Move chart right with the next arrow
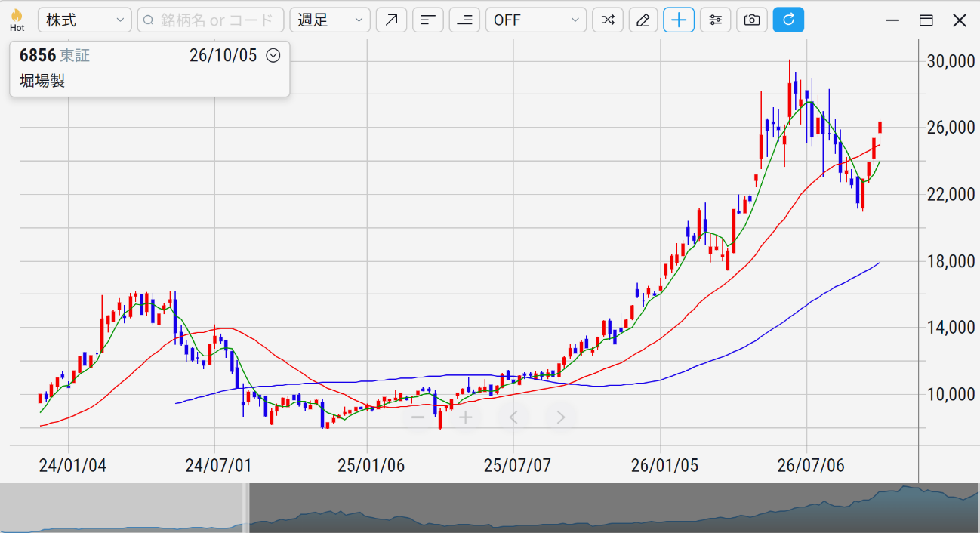 pyautogui.click(x=560, y=417)
